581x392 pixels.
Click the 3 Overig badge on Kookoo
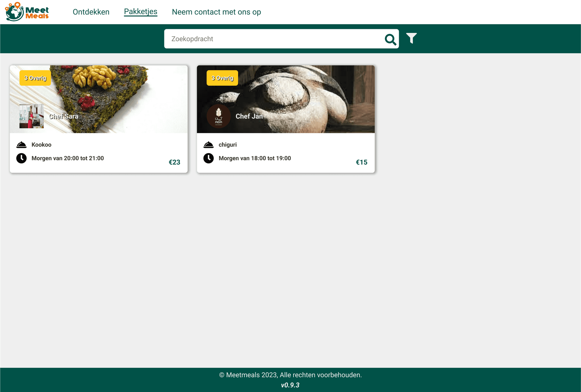[x=35, y=78]
